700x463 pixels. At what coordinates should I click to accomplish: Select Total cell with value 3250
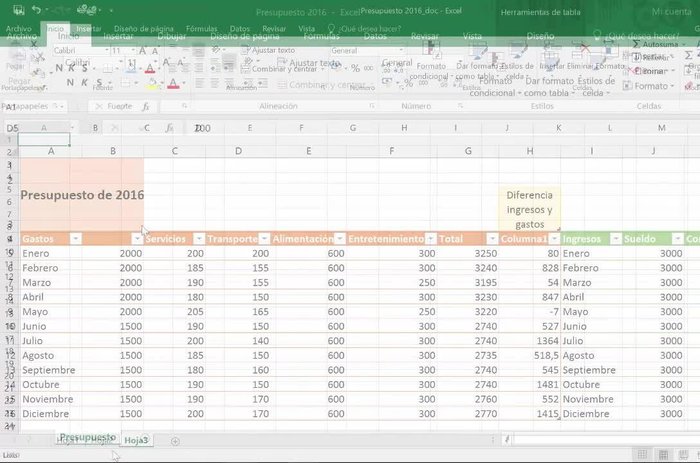(468, 253)
